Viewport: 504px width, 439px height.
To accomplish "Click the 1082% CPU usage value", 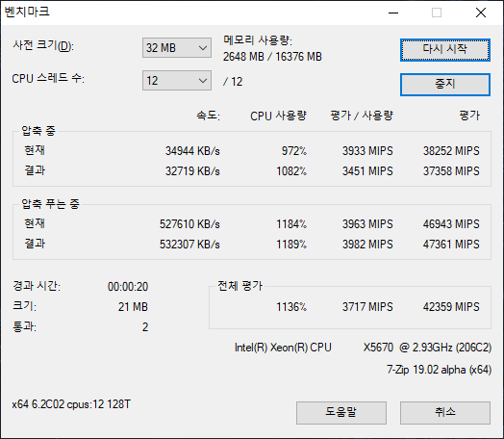I will point(291,171).
